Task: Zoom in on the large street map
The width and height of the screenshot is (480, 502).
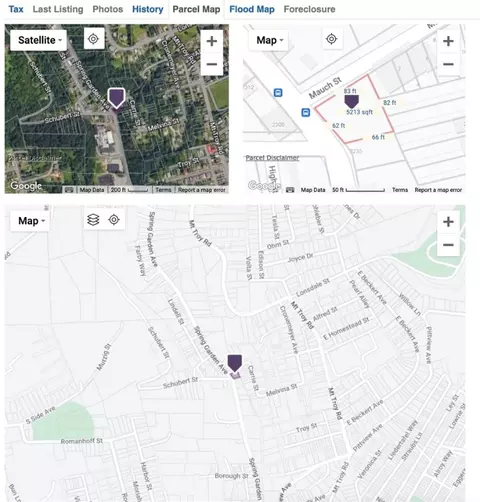Action: (x=448, y=222)
